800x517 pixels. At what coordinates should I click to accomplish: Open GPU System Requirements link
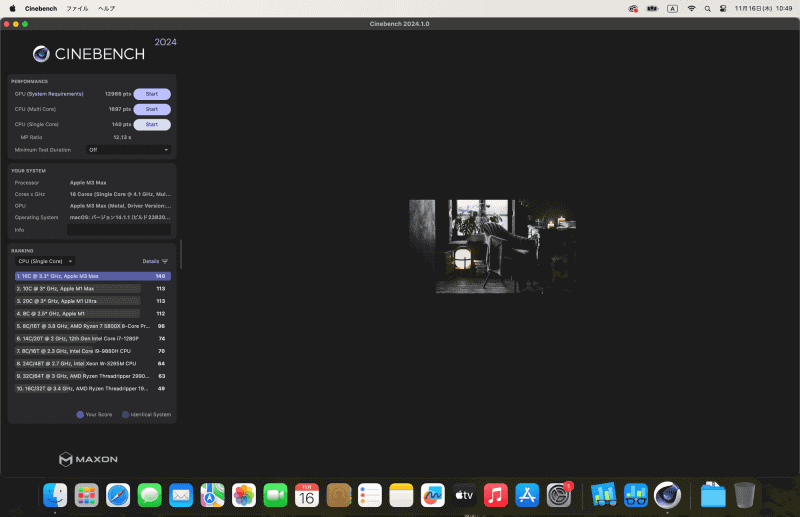[x=55, y=94]
